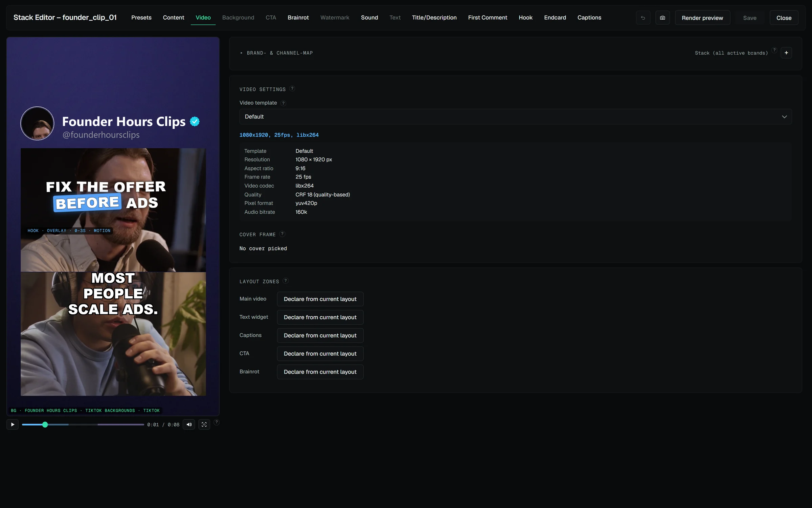Click the plus icon beside Stack brands

pos(786,53)
